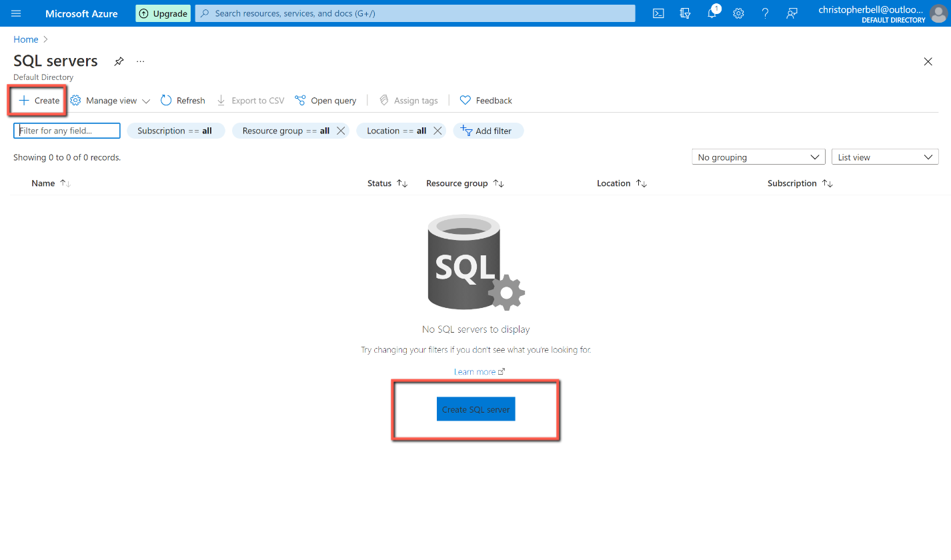Change List view selection dropdown
The width and height of the screenshot is (951, 560).
(885, 156)
